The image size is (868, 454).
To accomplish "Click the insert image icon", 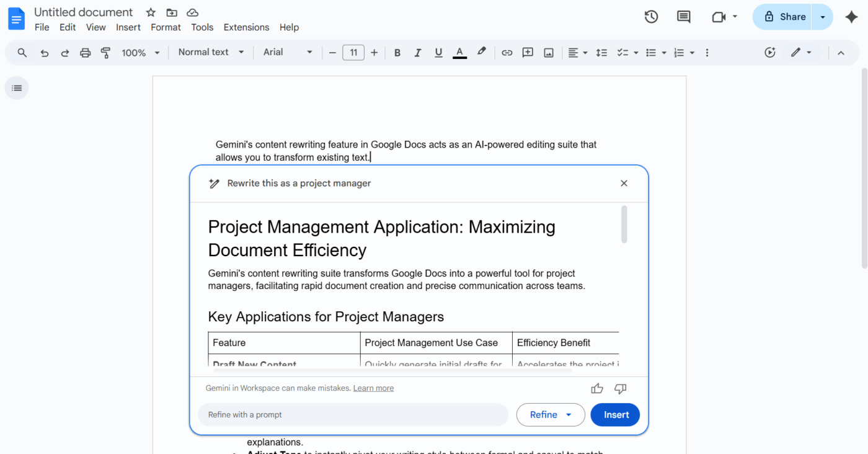I will [x=548, y=53].
